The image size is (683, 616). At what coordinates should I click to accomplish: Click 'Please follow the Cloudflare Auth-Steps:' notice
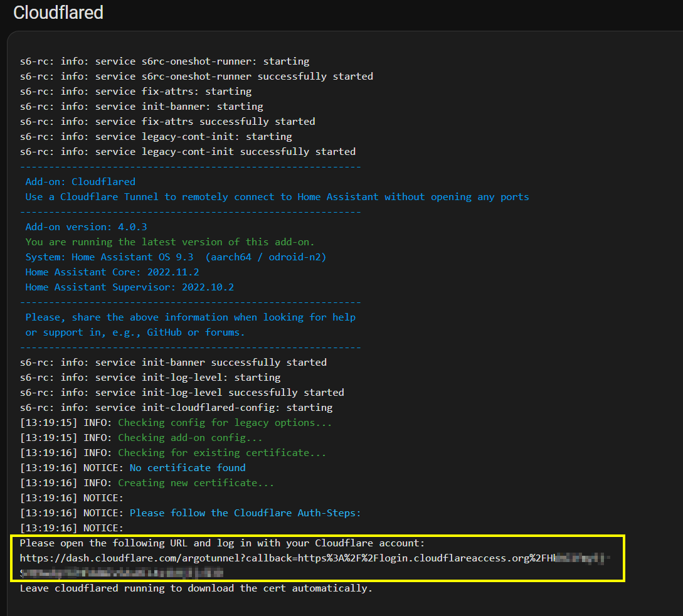(191, 513)
